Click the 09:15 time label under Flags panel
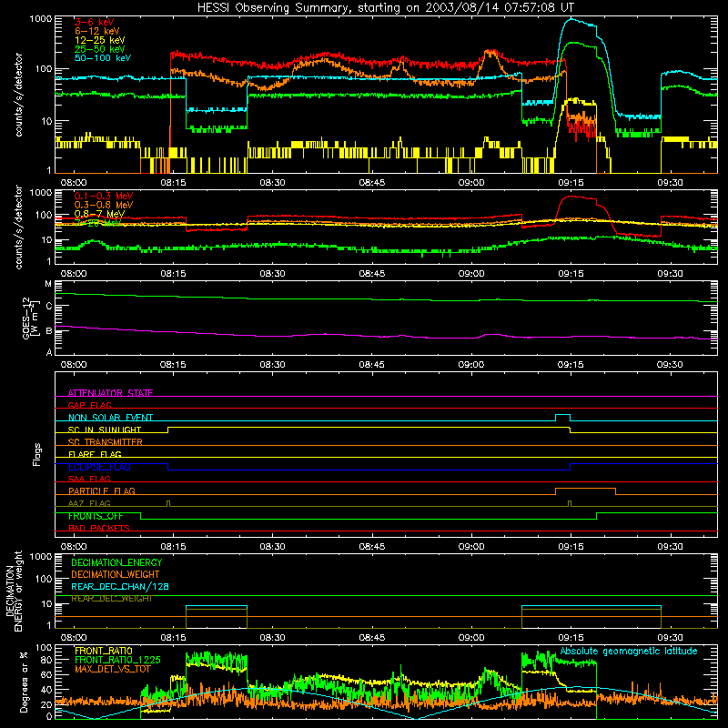728x728 pixels. point(571,547)
